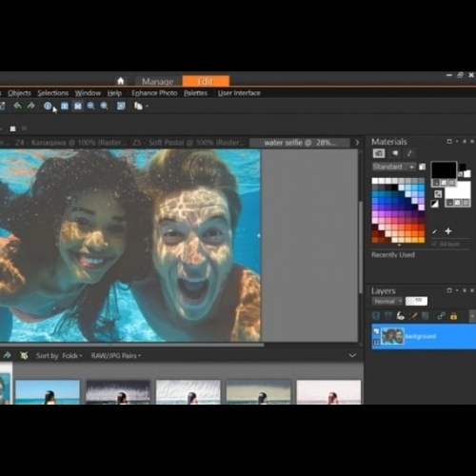Click the paste clipboard icon
476x476 pixels.
(138, 106)
